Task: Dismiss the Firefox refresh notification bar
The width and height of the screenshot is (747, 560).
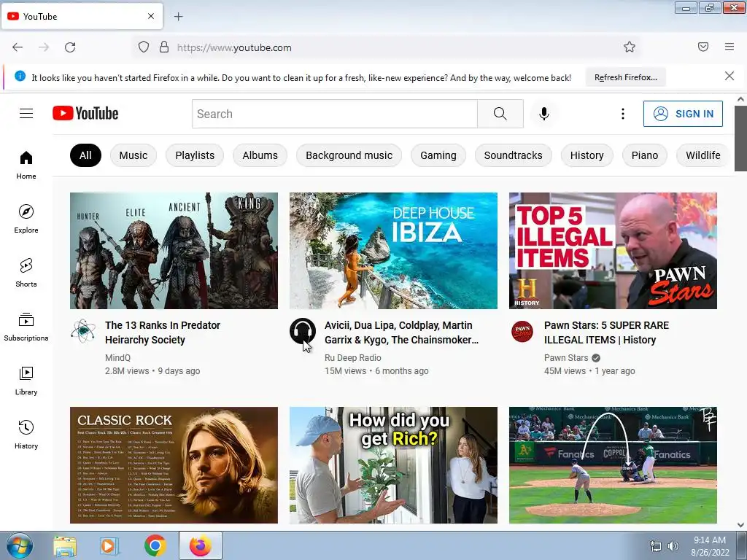Action: 729,76
